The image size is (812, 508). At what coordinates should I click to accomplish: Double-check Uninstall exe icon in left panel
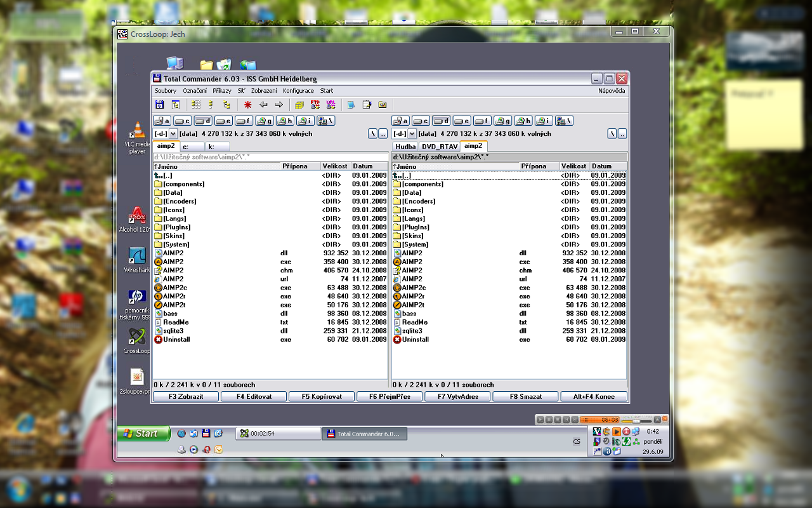tap(158, 340)
